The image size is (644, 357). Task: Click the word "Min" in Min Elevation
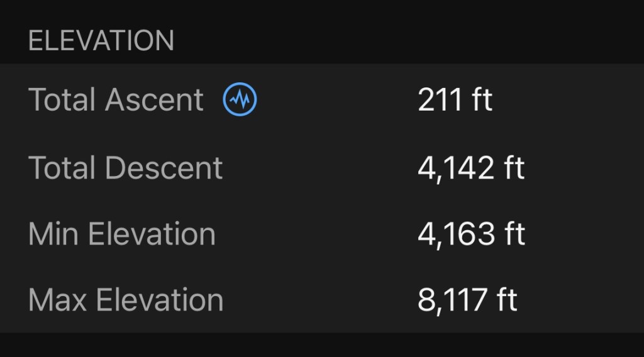(x=53, y=234)
